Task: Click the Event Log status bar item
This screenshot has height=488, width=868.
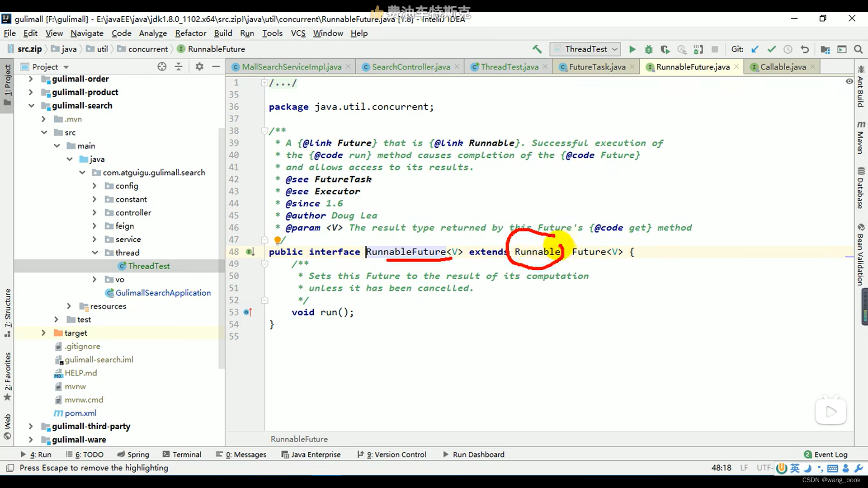Action: pos(831,454)
